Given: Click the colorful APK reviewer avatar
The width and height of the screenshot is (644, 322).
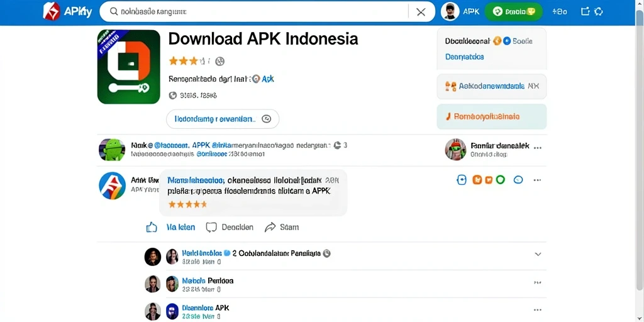Looking at the screenshot, I should 112,186.
